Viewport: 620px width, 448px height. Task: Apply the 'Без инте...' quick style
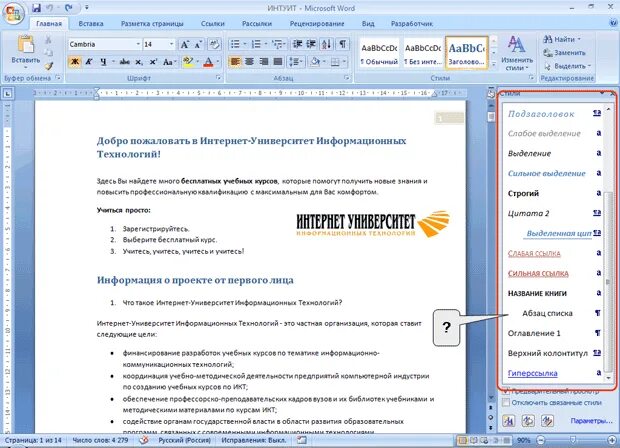point(423,54)
